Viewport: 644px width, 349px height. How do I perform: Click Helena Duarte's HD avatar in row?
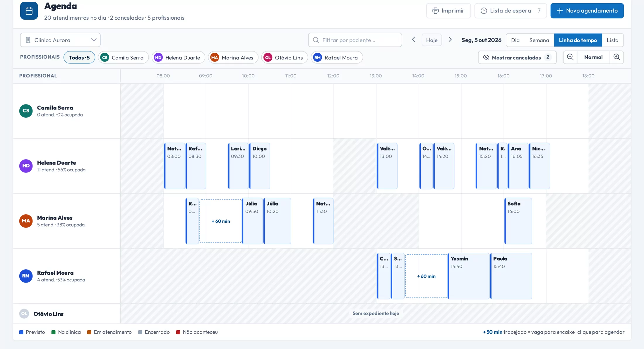(26, 166)
